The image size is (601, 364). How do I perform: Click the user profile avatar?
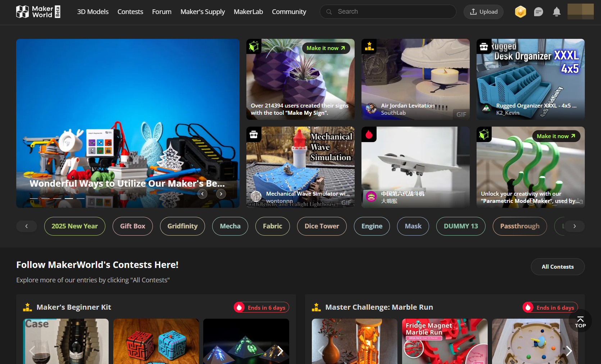pyautogui.click(x=580, y=12)
